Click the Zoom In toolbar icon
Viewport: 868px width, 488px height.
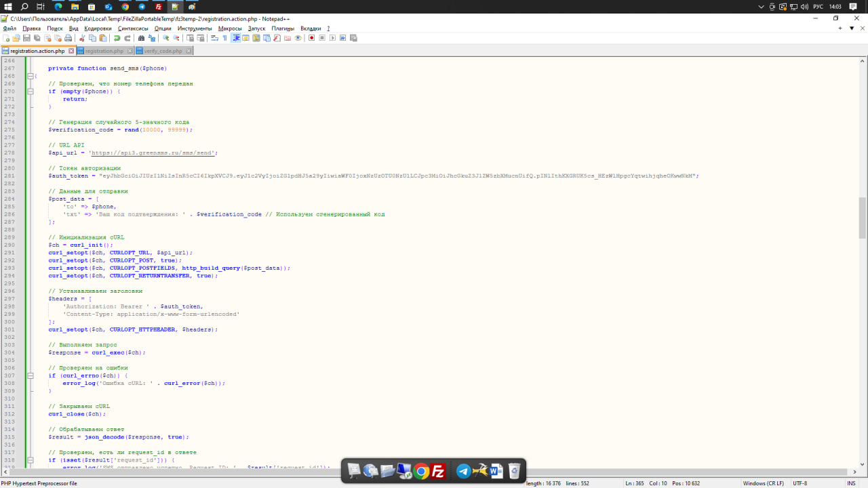click(x=165, y=38)
